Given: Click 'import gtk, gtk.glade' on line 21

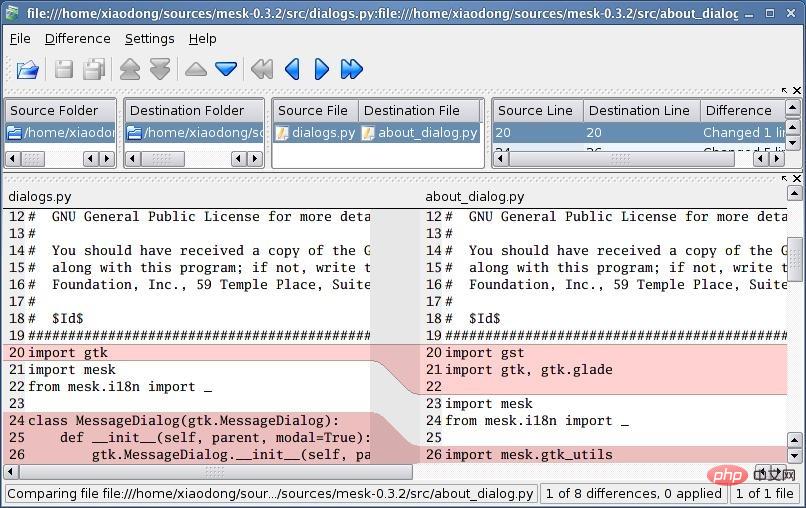Looking at the screenshot, I should 528,370.
